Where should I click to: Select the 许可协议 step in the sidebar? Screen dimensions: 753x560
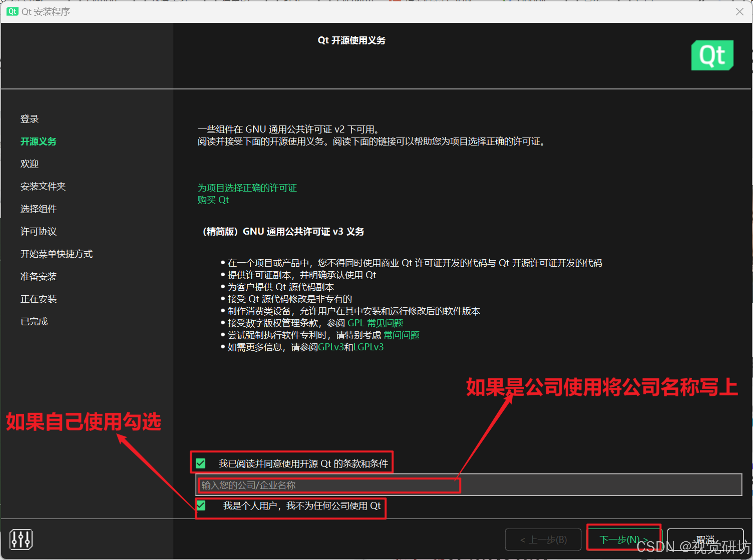38,231
